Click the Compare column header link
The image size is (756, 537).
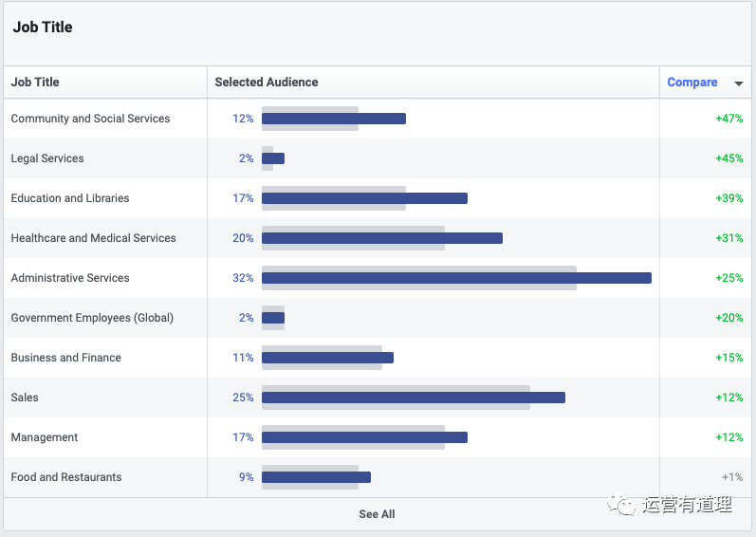point(691,83)
